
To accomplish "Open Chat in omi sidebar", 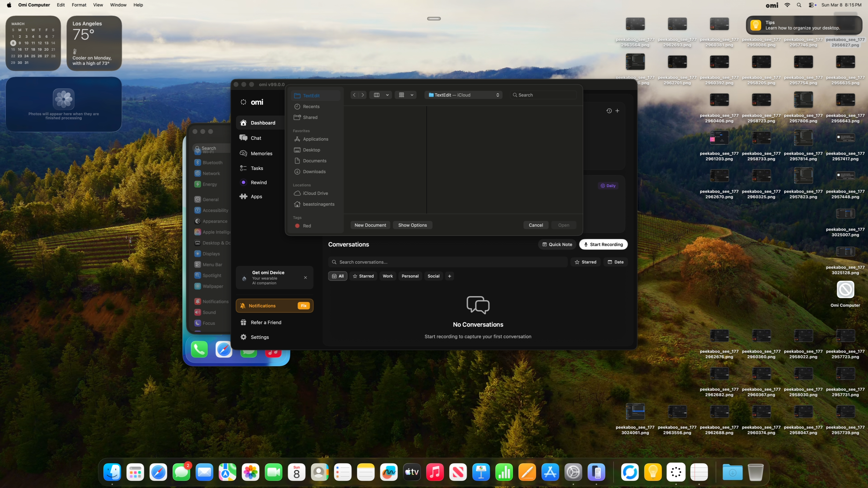I will pyautogui.click(x=256, y=138).
